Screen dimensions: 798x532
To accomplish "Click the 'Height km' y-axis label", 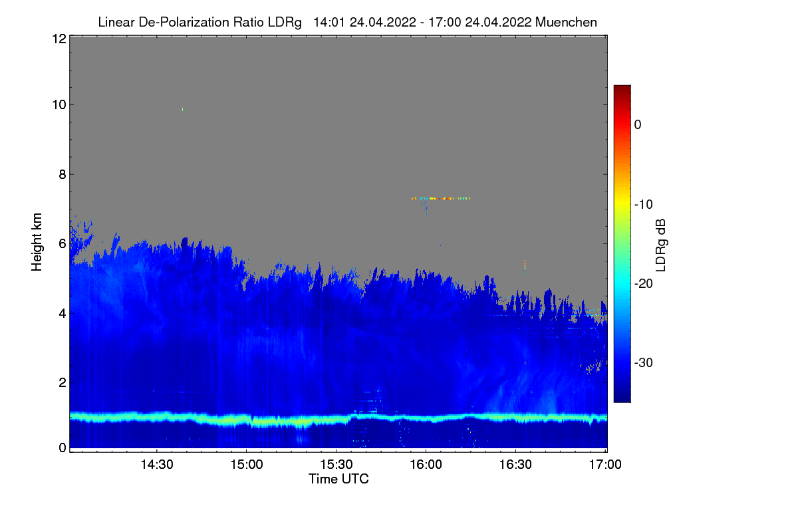I will point(37,241).
